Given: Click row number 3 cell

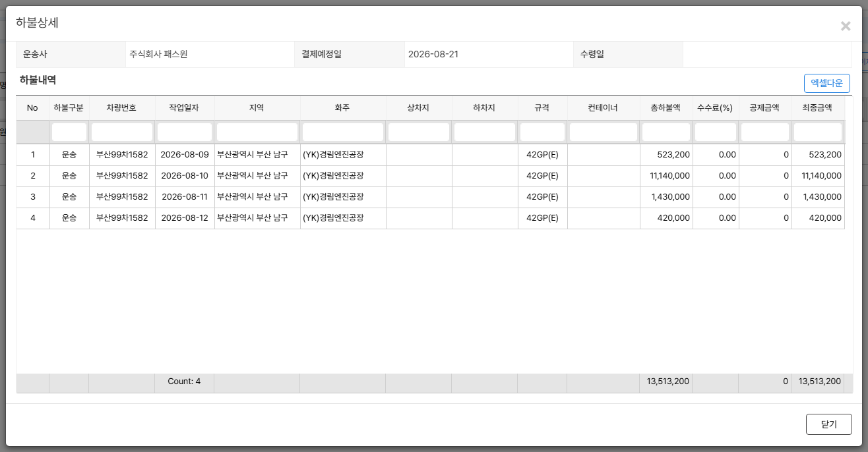Looking at the screenshot, I should [x=33, y=197].
